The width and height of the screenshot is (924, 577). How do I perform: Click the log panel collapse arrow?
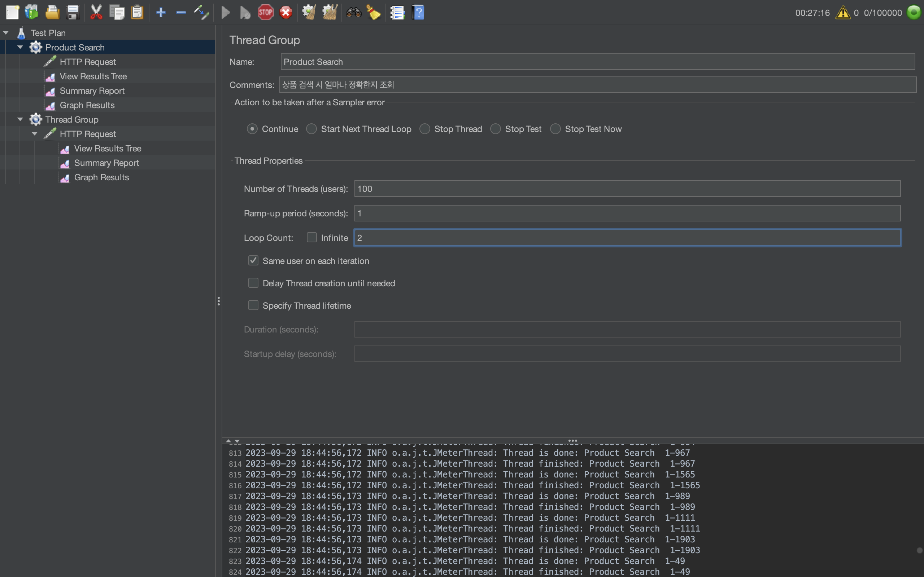(237, 441)
